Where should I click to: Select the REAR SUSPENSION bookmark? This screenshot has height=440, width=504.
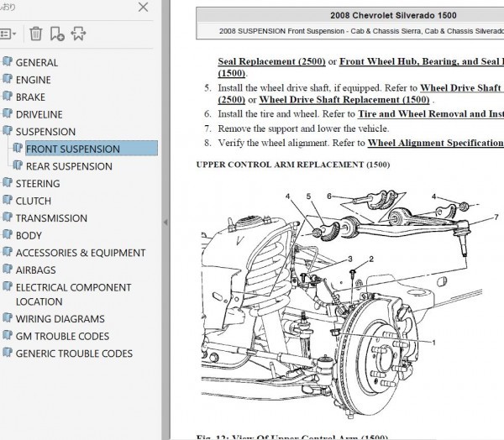click(69, 166)
